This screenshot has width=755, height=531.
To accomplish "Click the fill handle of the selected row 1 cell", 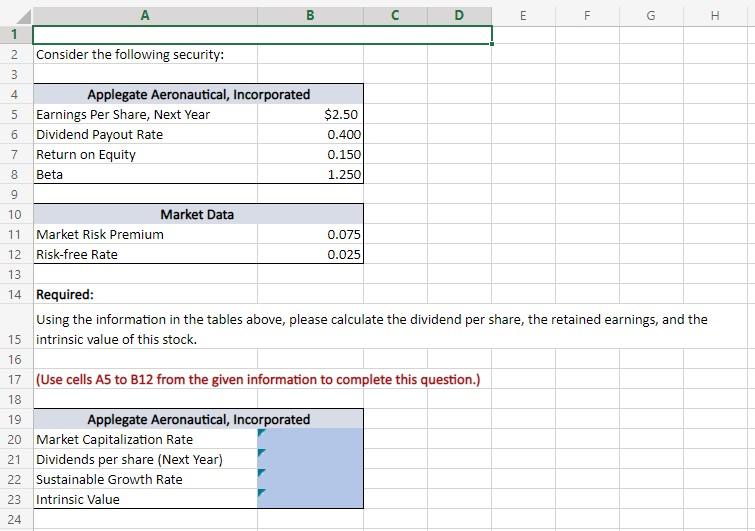I will click(x=492, y=44).
